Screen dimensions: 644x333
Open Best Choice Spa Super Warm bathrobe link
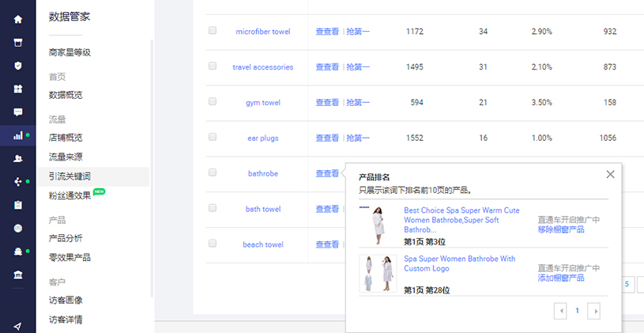click(461, 220)
